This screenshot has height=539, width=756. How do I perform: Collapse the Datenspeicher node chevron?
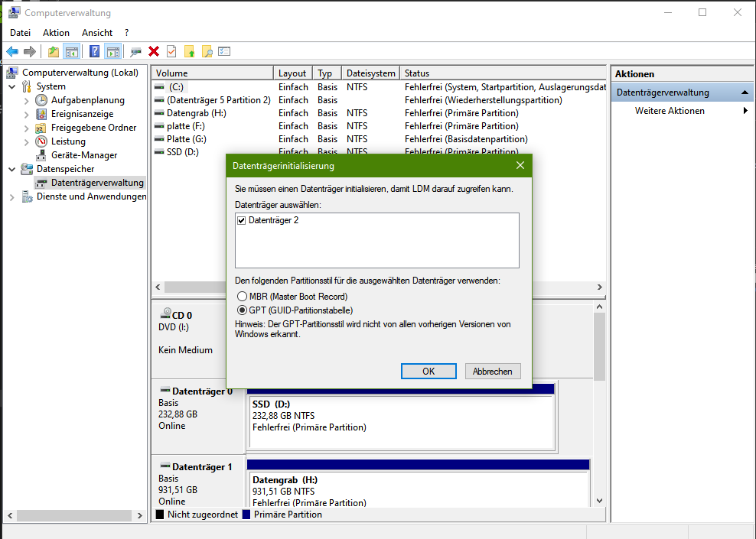pos(12,169)
